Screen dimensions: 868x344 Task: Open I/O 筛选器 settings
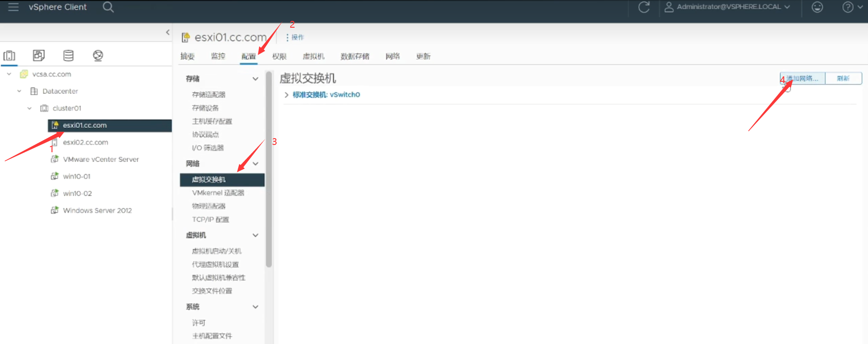point(207,148)
